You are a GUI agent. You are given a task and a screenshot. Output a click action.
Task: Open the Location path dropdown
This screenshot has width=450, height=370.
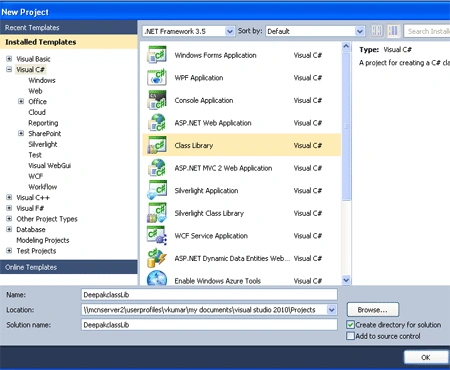pyautogui.click(x=331, y=310)
